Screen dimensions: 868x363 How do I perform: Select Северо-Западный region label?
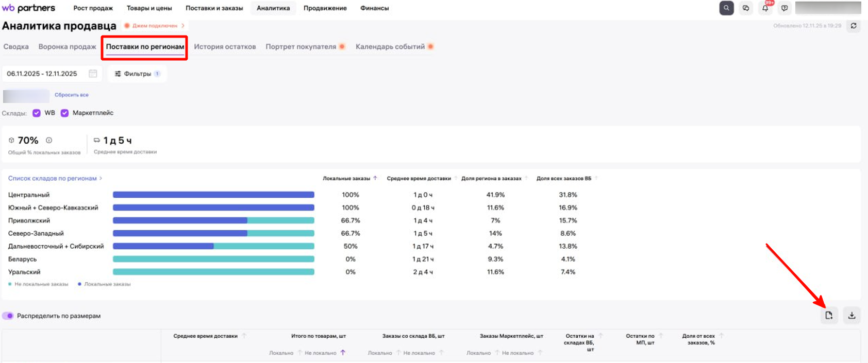36,233
